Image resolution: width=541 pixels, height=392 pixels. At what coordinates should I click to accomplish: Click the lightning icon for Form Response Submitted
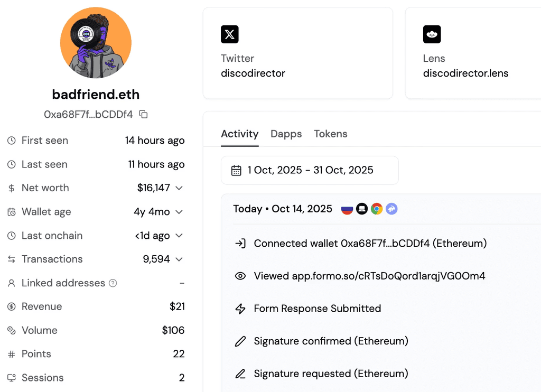coord(240,309)
